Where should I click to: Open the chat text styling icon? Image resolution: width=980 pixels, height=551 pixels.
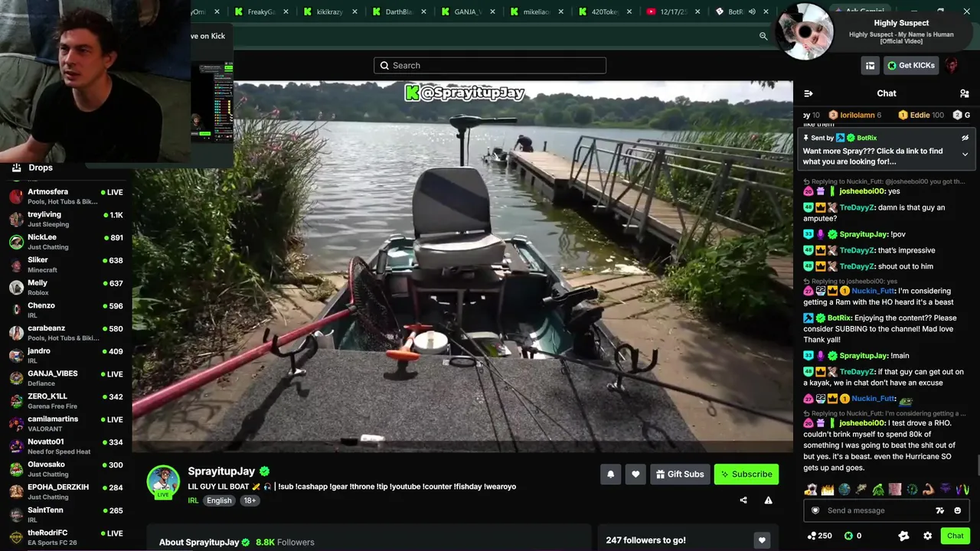pyautogui.click(x=939, y=510)
